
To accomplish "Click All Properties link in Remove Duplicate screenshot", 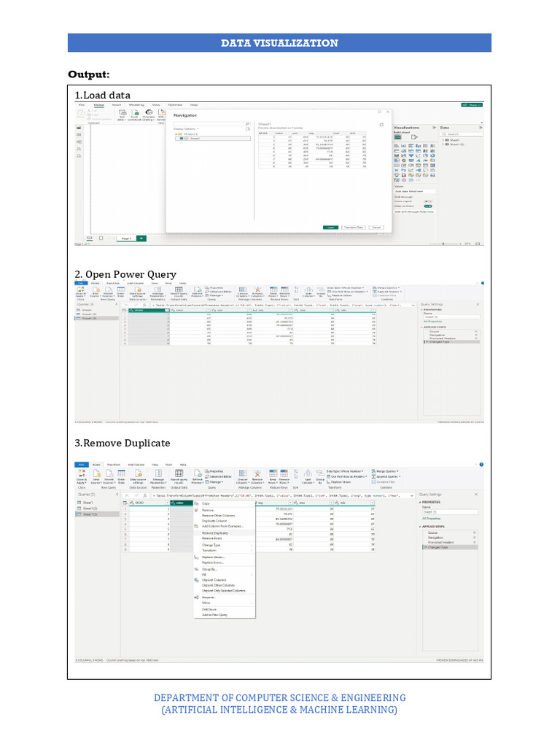I will (x=432, y=519).
